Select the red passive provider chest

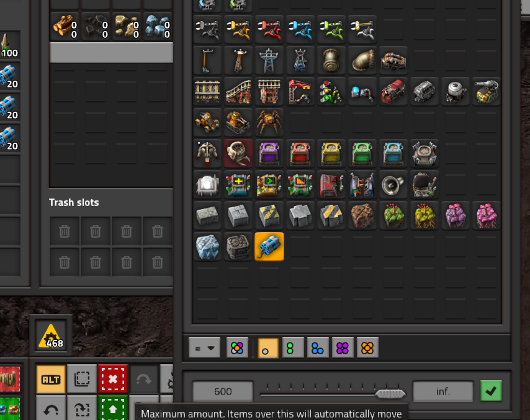click(x=300, y=153)
